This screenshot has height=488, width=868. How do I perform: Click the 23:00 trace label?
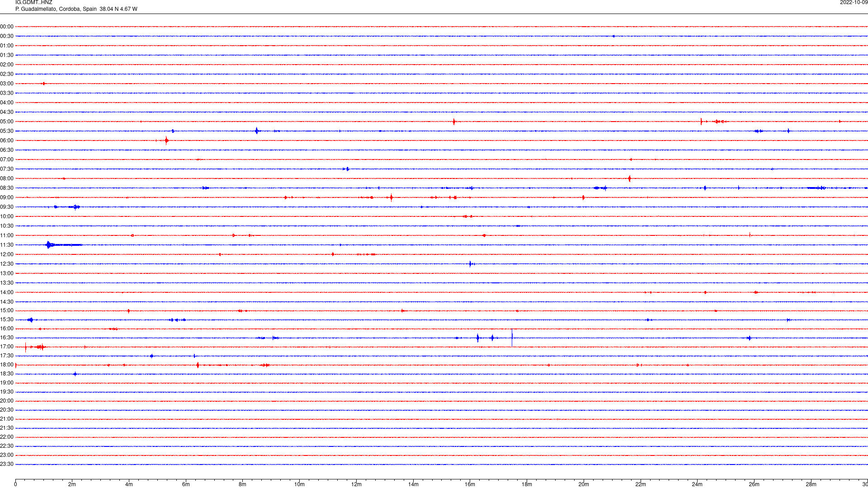(x=7, y=455)
